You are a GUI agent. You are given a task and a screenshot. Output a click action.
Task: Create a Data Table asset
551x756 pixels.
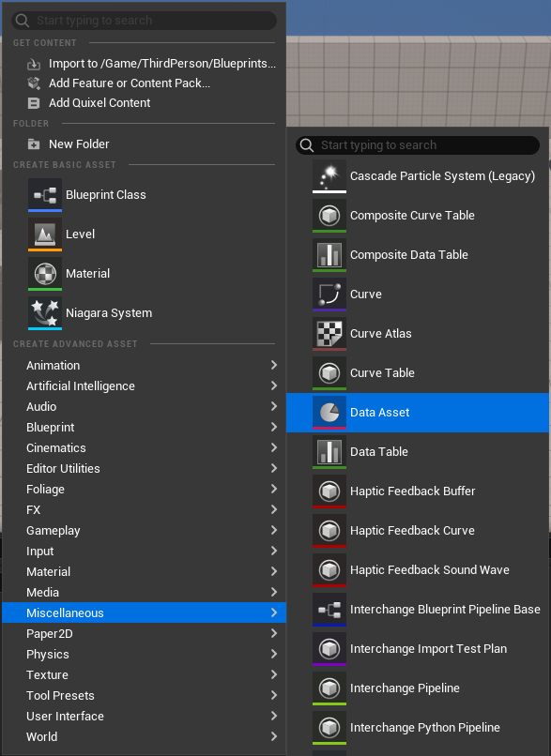[418, 452]
